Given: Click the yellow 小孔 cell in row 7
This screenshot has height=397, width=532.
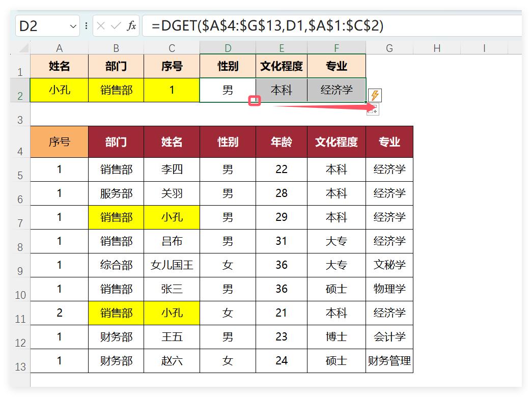Looking at the screenshot, I should (x=172, y=217).
